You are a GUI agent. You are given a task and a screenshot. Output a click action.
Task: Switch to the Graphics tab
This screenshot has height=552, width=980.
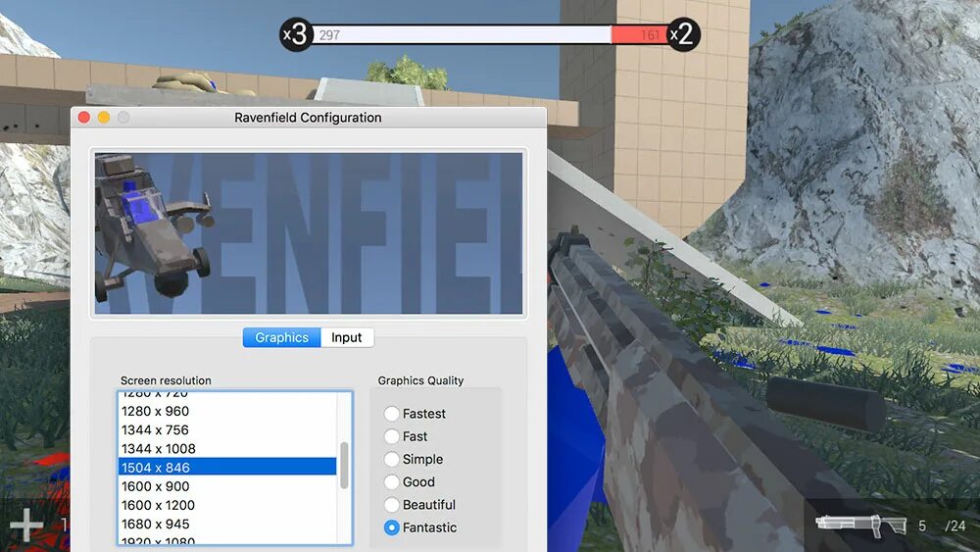(281, 337)
